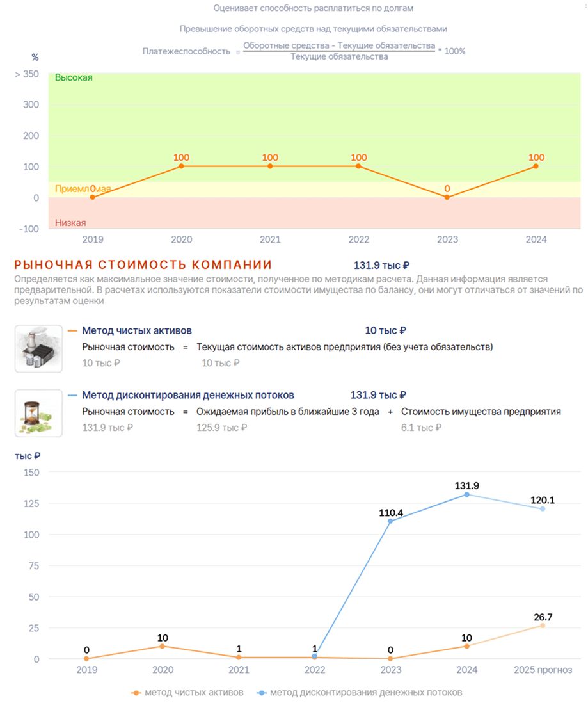
Task: Click the Ожидаемая прибыль в ближайшие 3 года text
Action: [288, 412]
